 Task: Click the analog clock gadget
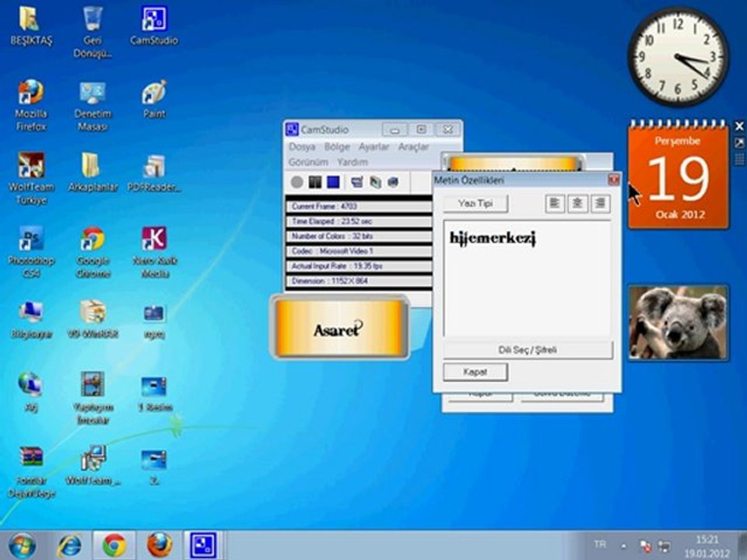pyautogui.click(x=678, y=56)
